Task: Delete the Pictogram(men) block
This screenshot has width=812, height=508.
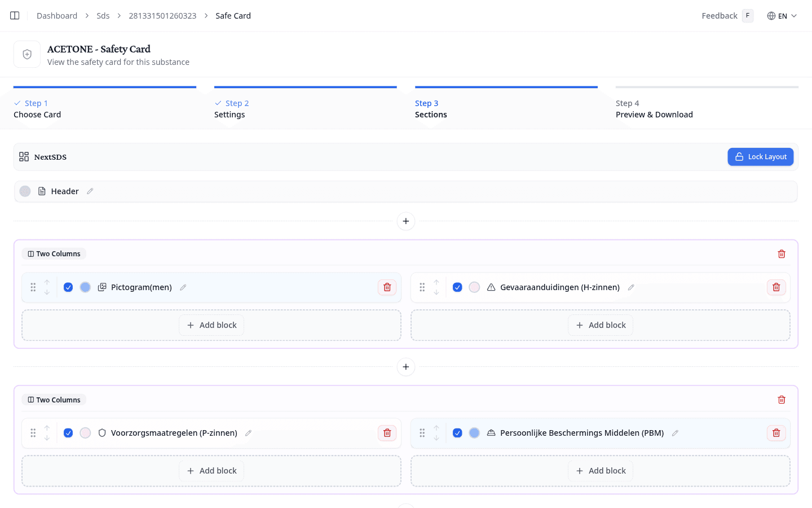Action: click(x=387, y=287)
